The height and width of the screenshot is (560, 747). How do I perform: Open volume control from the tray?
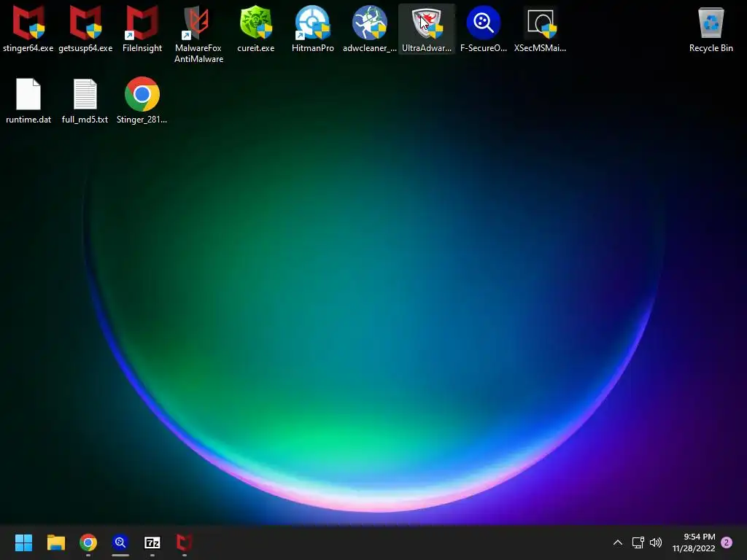(x=656, y=542)
